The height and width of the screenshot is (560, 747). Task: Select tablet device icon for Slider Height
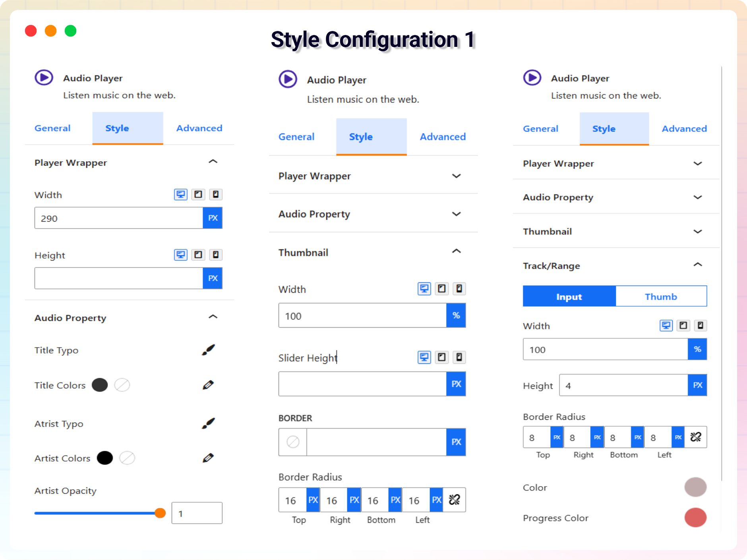click(x=442, y=357)
